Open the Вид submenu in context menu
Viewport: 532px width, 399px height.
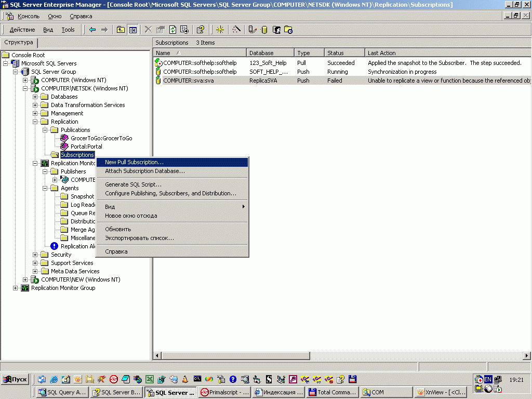pyautogui.click(x=172, y=207)
